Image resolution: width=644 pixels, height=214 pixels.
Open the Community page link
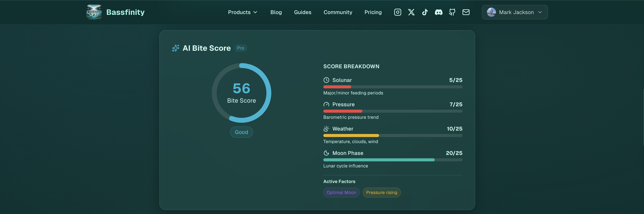point(338,12)
